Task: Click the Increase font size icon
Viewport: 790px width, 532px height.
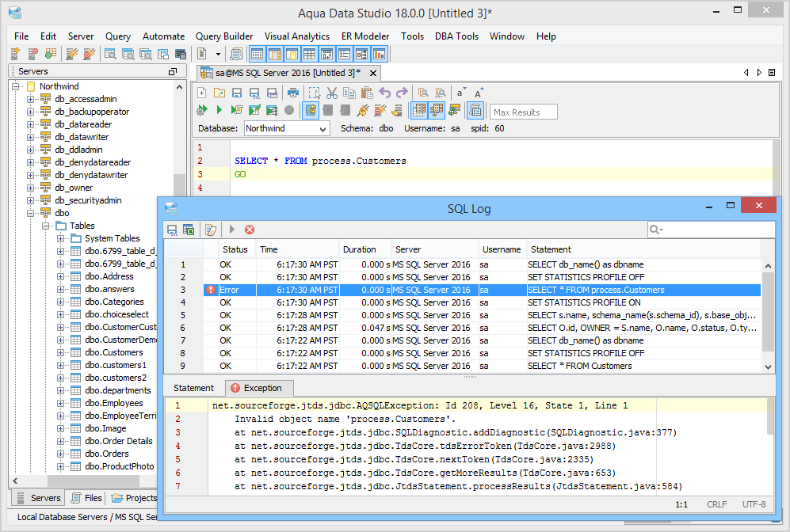Action: point(479,93)
